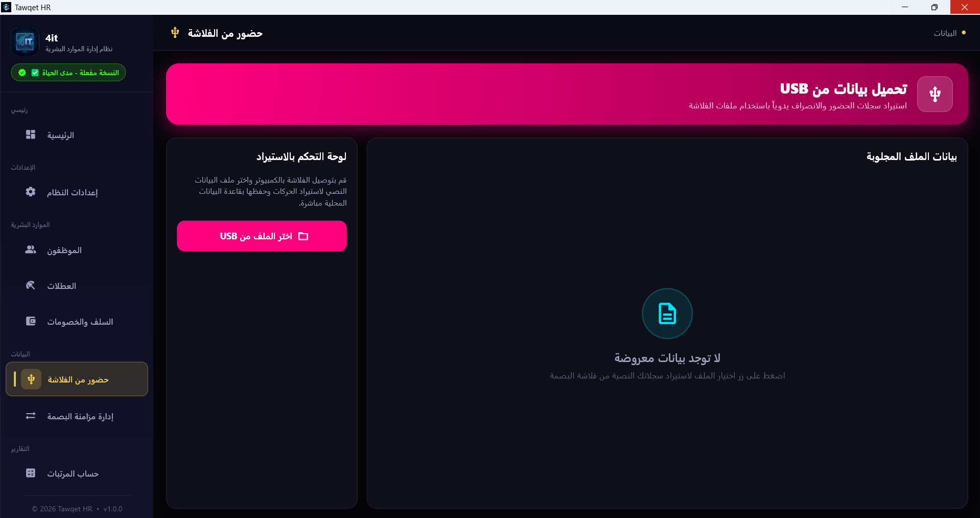Click the green license activated badge
980x518 pixels.
(68, 73)
